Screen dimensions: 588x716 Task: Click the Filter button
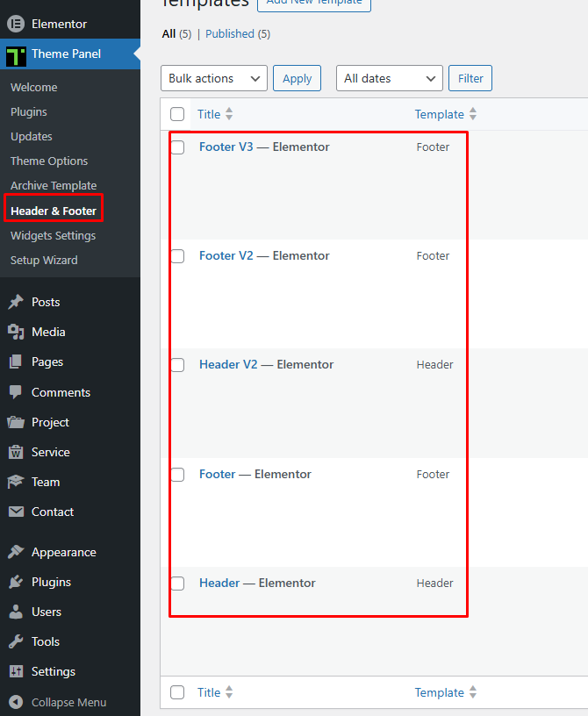pos(470,78)
